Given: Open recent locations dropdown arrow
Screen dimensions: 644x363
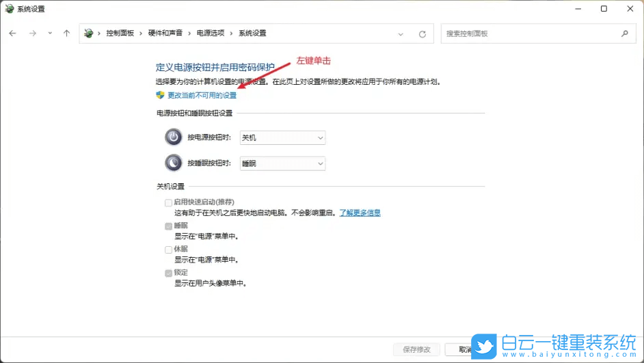Looking at the screenshot, I should point(50,33).
